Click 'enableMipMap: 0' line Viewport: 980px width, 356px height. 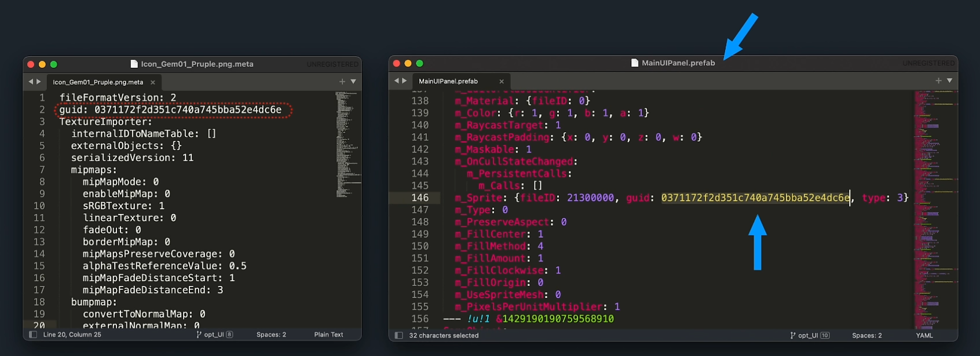[126, 194]
